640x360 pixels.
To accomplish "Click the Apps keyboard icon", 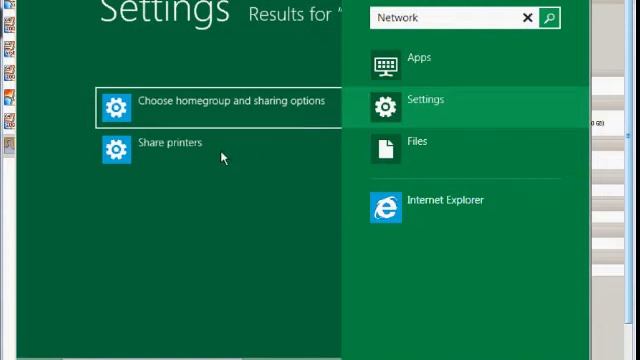I will click(x=386, y=65).
